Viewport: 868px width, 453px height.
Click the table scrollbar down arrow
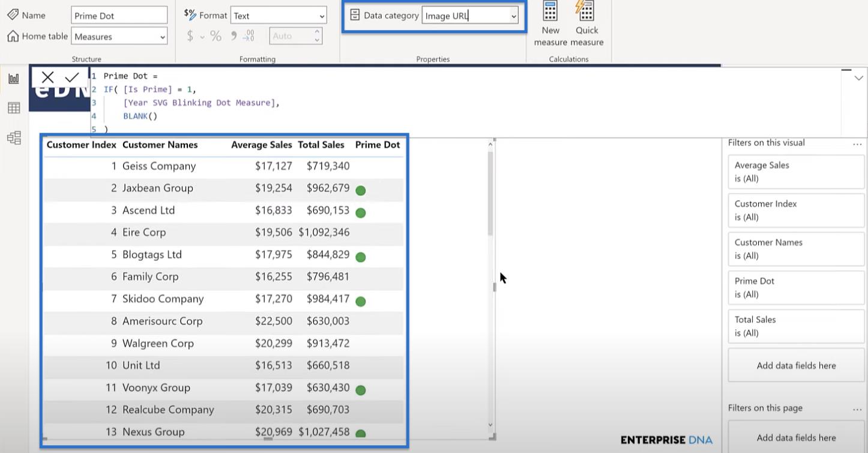point(490,425)
